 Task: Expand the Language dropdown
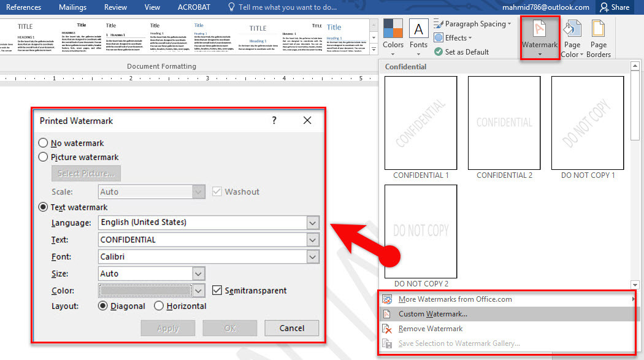[313, 223]
